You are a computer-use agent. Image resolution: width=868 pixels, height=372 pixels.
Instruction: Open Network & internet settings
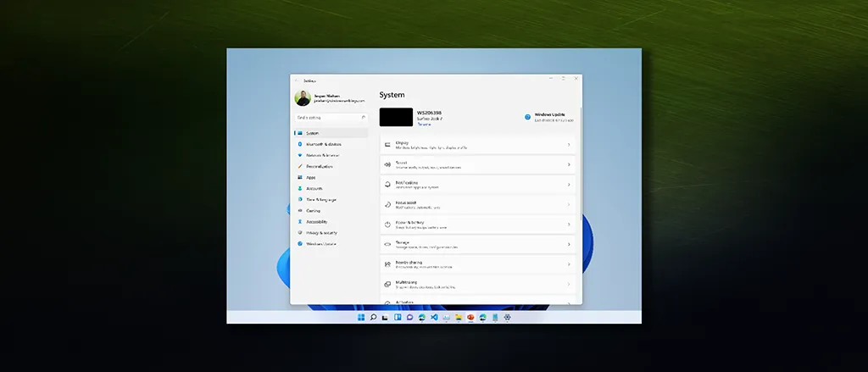click(x=331, y=155)
